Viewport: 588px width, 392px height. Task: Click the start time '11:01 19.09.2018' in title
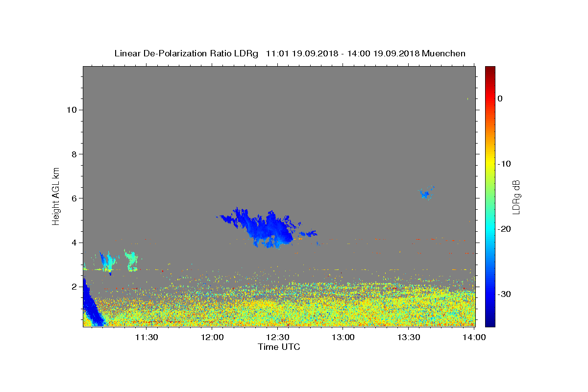point(301,53)
